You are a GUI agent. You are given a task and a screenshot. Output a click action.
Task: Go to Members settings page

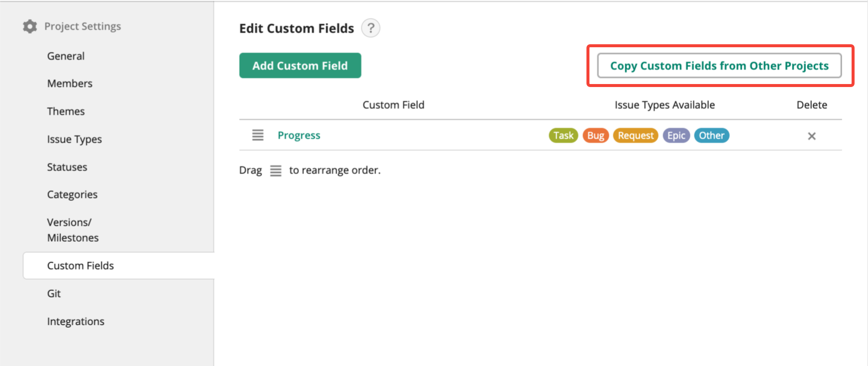[x=70, y=84]
